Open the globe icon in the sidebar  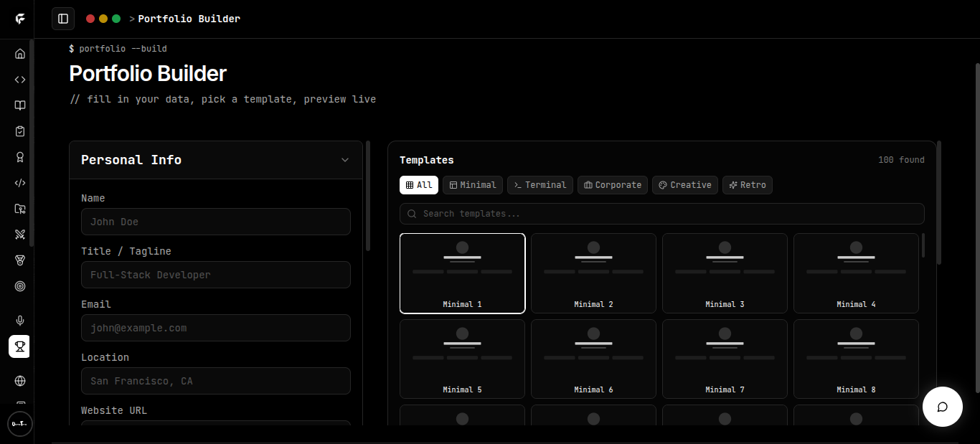(x=20, y=381)
